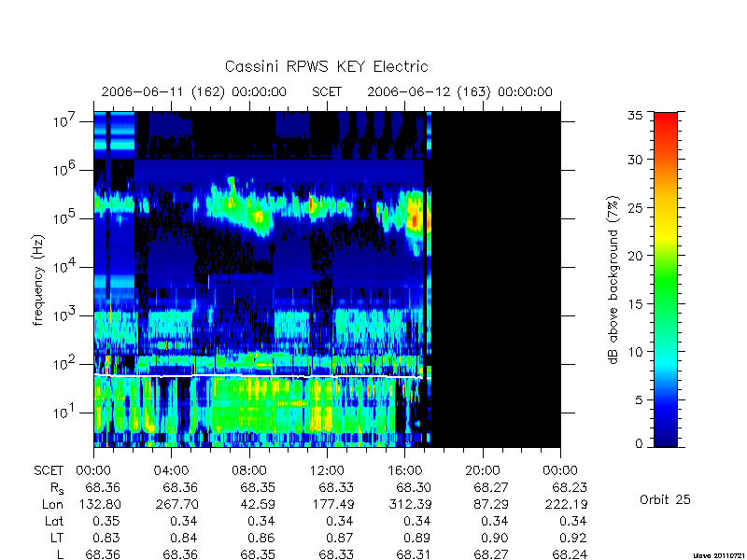Click the '04:00' SCET time label
The image size is (747, 560).
171,470
